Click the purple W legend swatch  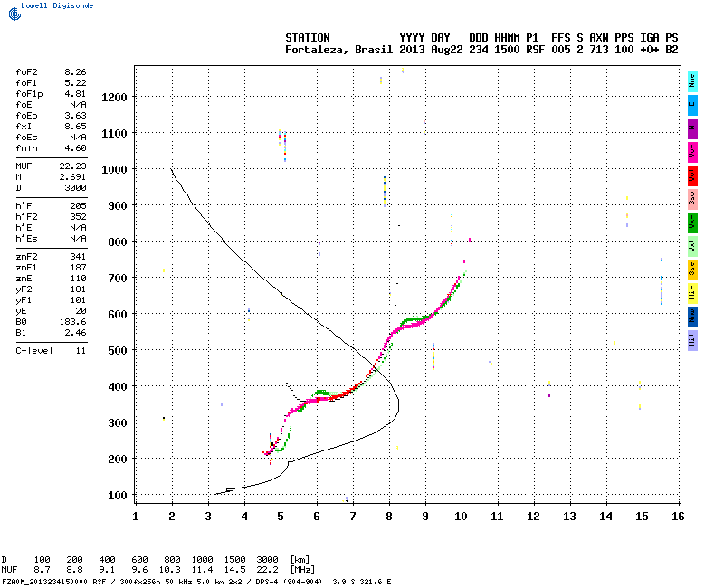tap(692, 128)
